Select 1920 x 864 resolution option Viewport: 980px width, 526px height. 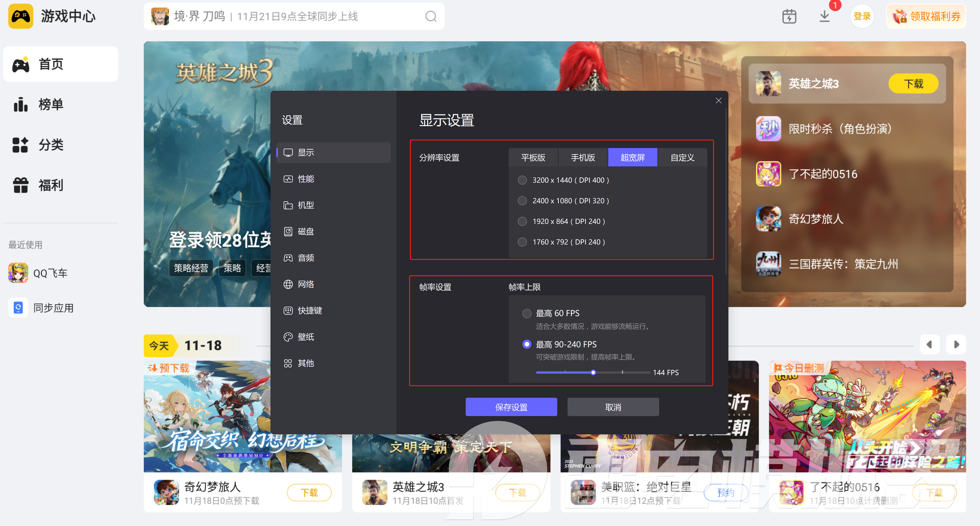coord(522,222)
